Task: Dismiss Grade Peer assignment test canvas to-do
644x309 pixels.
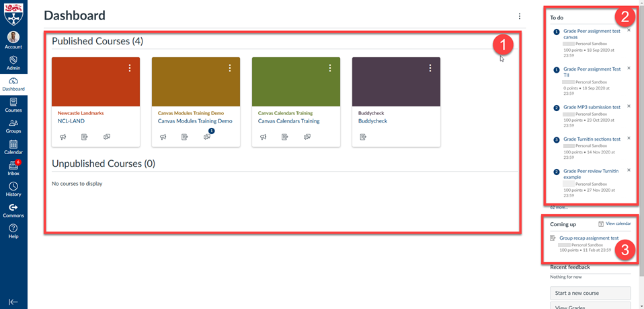Action: point(629,30)
